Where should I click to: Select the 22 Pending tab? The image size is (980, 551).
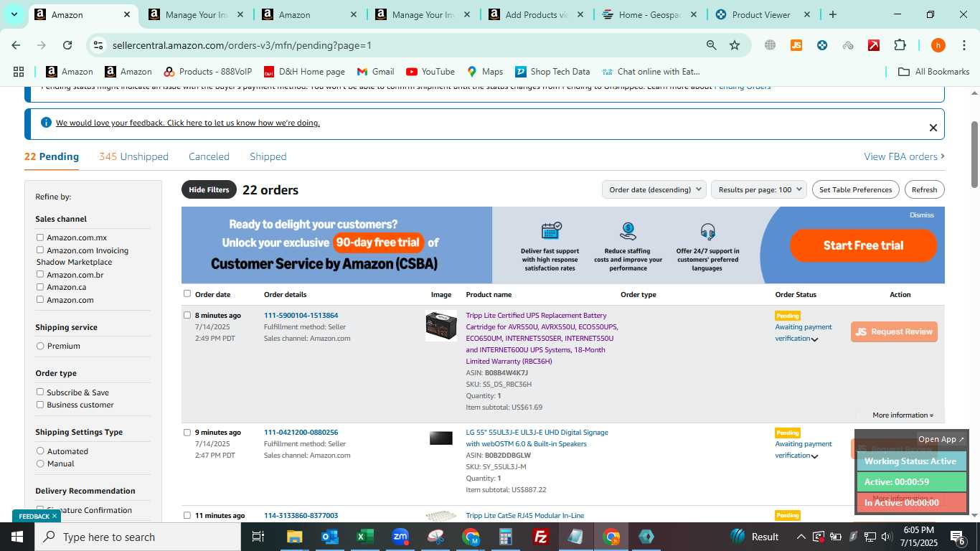point(52,156)
